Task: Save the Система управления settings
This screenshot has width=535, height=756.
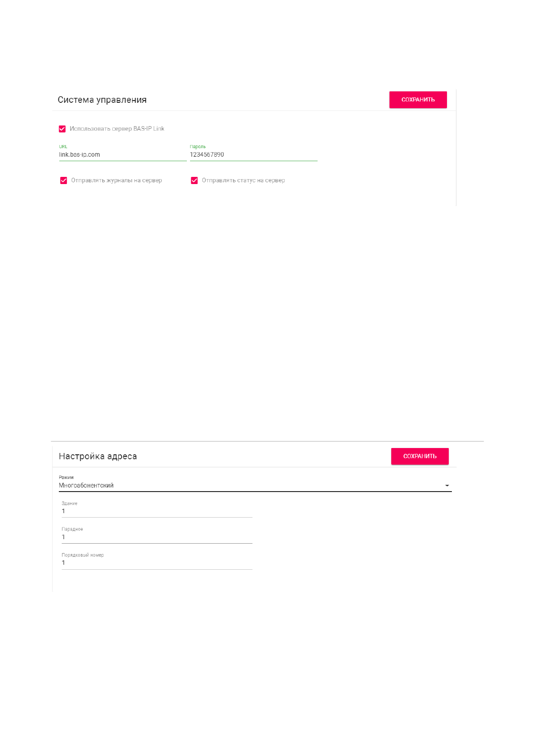Action: (x=418, y=100)
